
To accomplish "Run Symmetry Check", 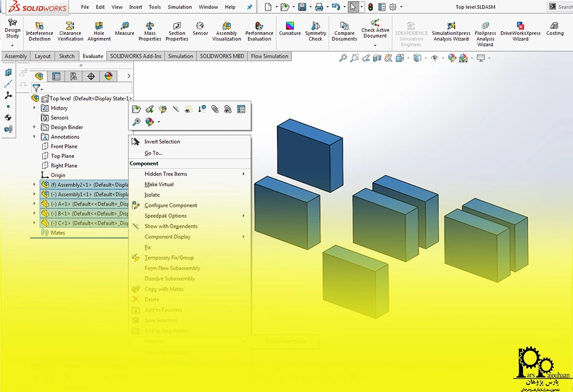I will (x=315, y=31).
